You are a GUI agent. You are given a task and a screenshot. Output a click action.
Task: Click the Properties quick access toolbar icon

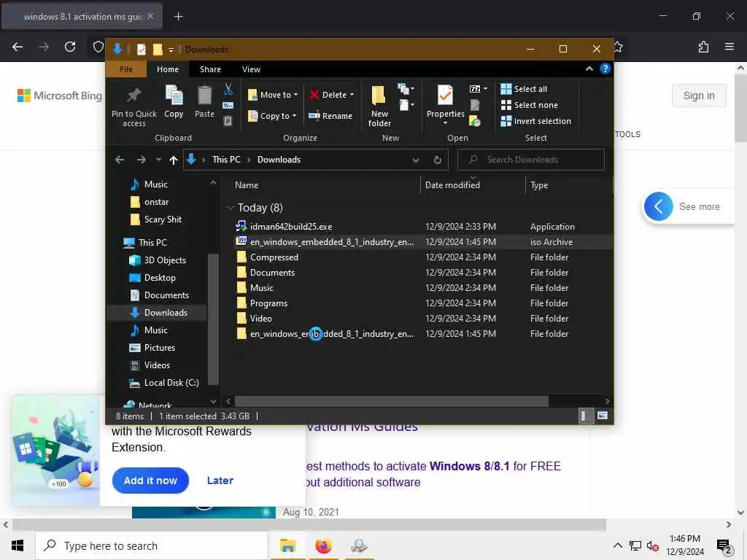tap(141, 49)
